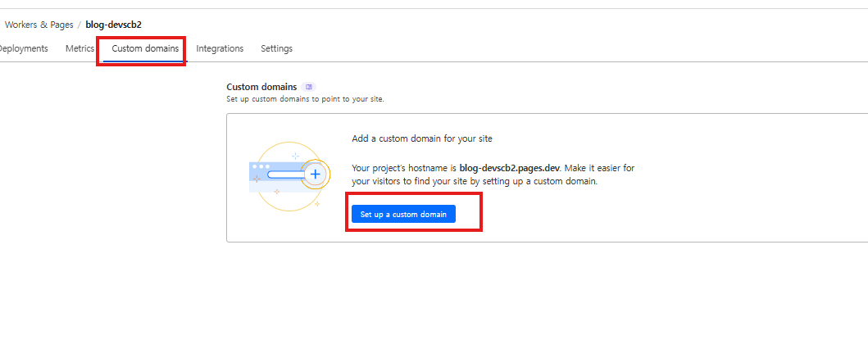The height and width of the screenshot is (340, 868).
Task: Click the 'Set up custom domains to point' subtitle
Action: [305, 99]
